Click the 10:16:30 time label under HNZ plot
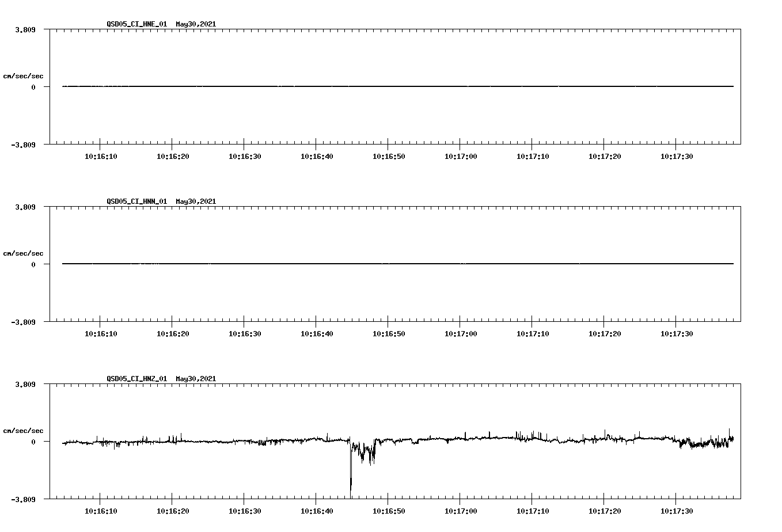This screenshot has height=532, width=782. [245, 511]
